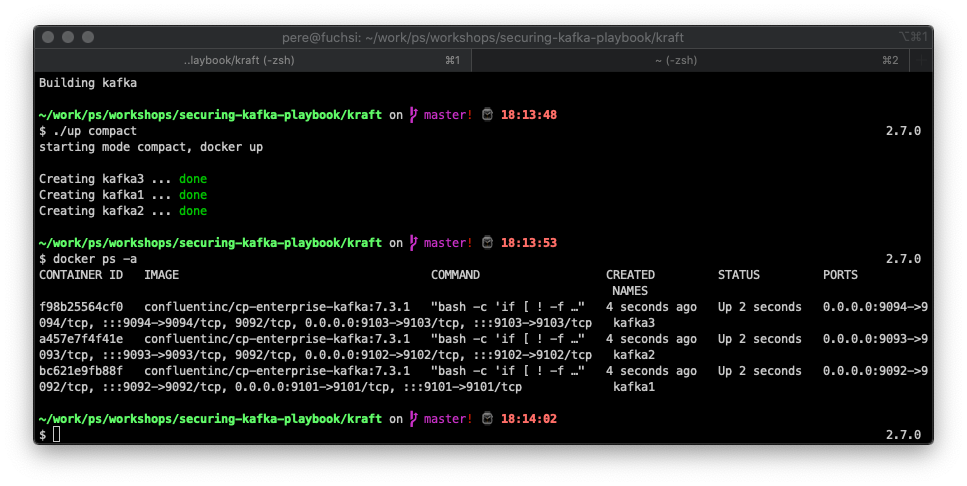967x486 pixels.
Task: Click green 'done' after Creating kafka1
Action: click(193, 195)
